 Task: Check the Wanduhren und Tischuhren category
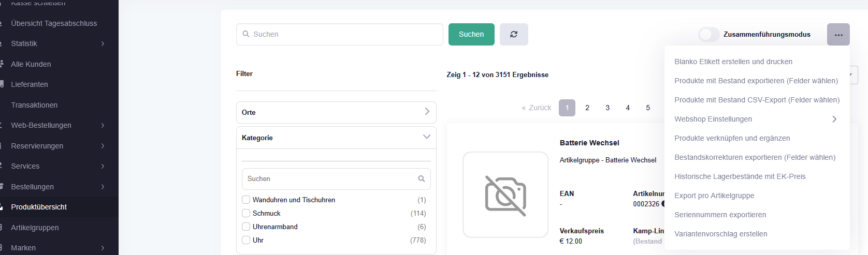(246, 200)
